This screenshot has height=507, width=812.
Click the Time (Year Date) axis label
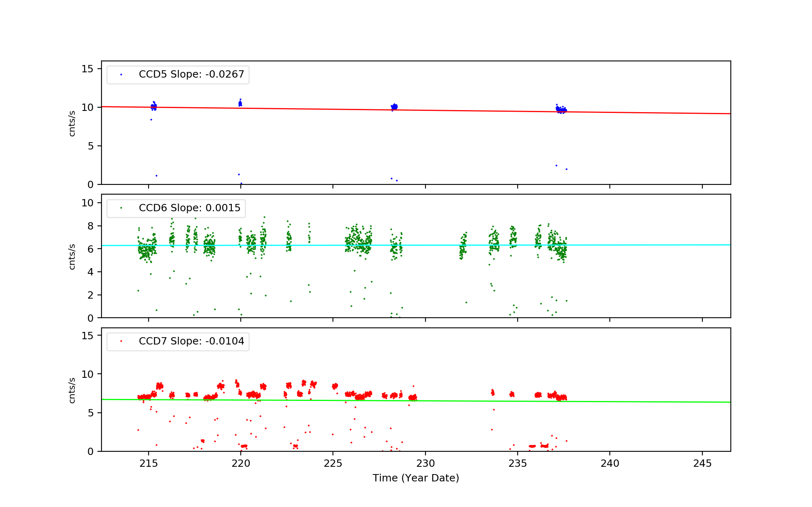[416, 478]
